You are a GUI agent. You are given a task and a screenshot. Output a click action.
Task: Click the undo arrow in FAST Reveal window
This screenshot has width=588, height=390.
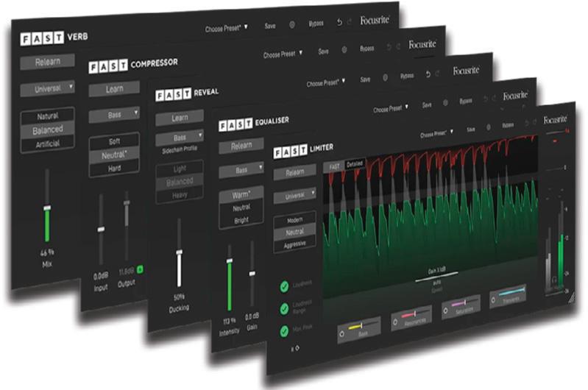coord(428,74)
